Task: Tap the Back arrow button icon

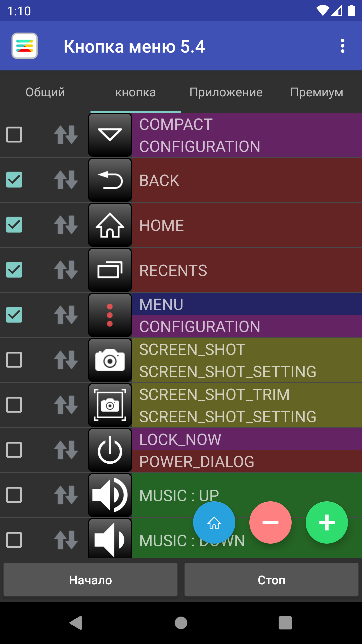Action: [110, 180]
